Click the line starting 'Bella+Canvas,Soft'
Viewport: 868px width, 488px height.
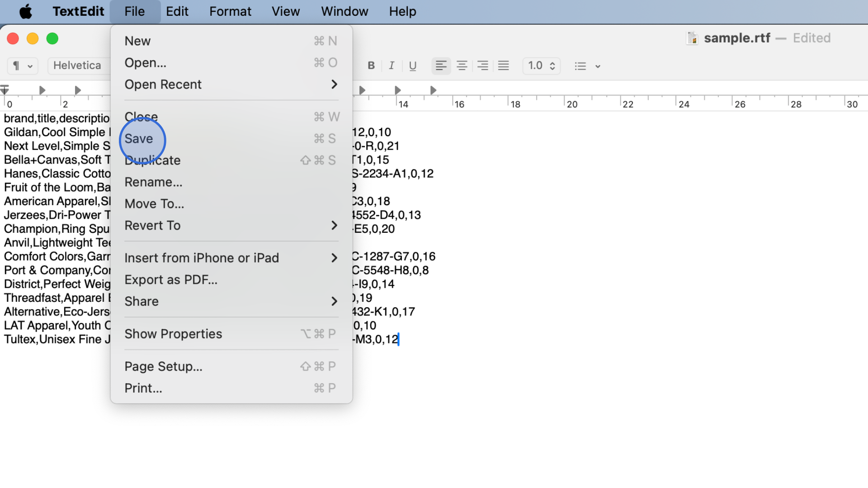57,160
